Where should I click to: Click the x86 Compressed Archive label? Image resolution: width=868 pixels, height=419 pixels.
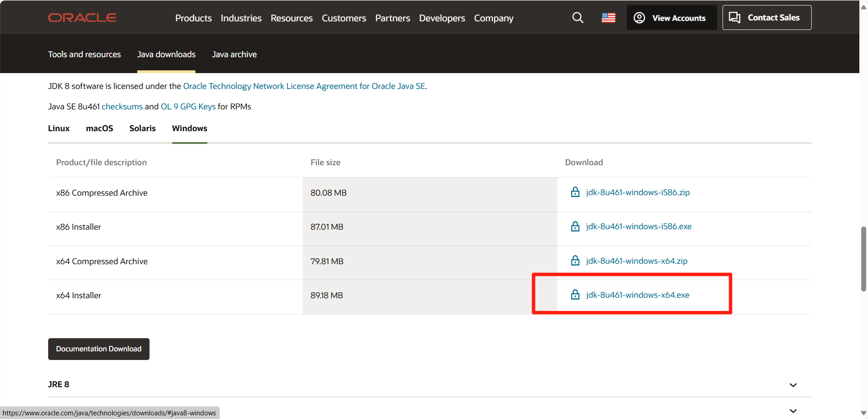102,193
